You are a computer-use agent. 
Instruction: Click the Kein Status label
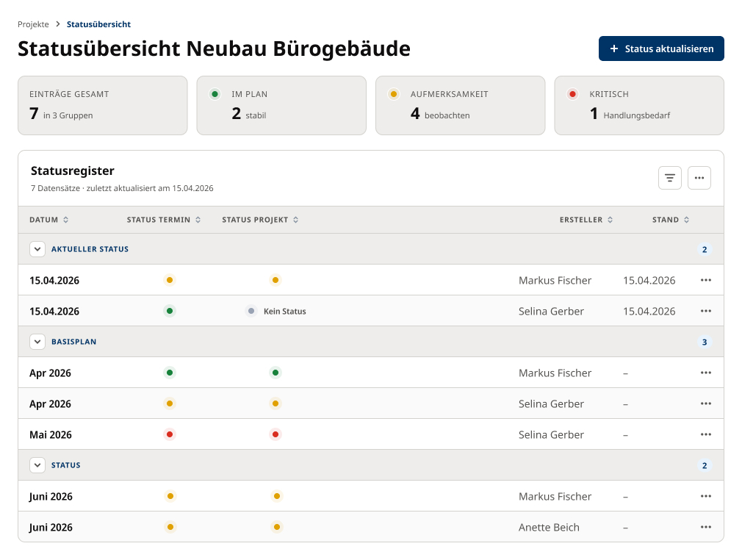pyautogui.click(x=285, y=311)
